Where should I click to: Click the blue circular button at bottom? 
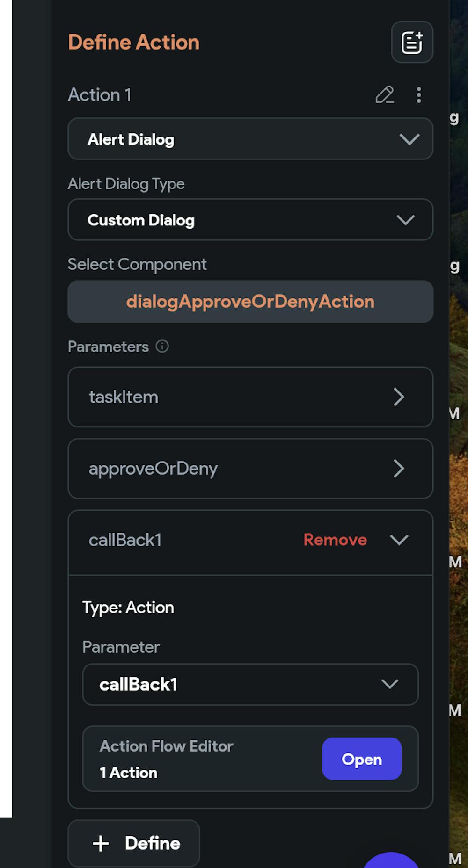pyautogui.click(x=391, y=861)
